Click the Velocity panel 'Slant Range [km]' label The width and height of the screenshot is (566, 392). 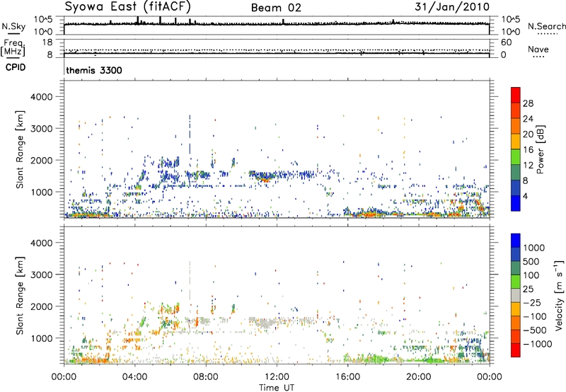coord(20,296)
